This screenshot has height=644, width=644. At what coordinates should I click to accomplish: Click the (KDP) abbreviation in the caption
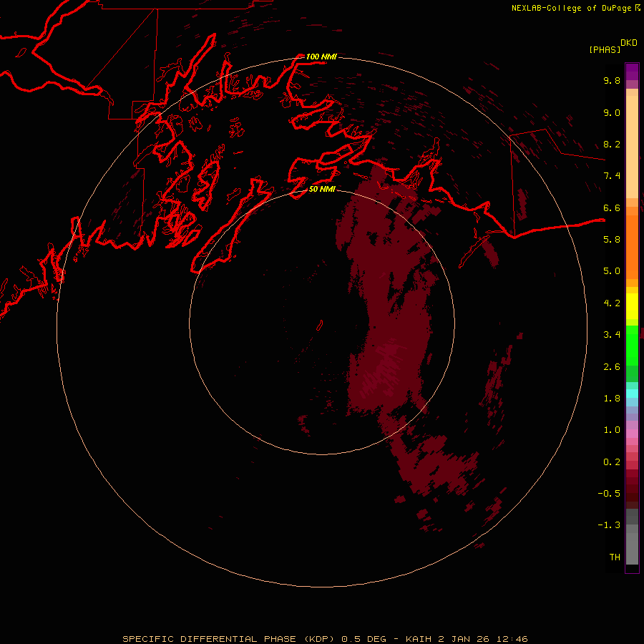pos(321,639)
